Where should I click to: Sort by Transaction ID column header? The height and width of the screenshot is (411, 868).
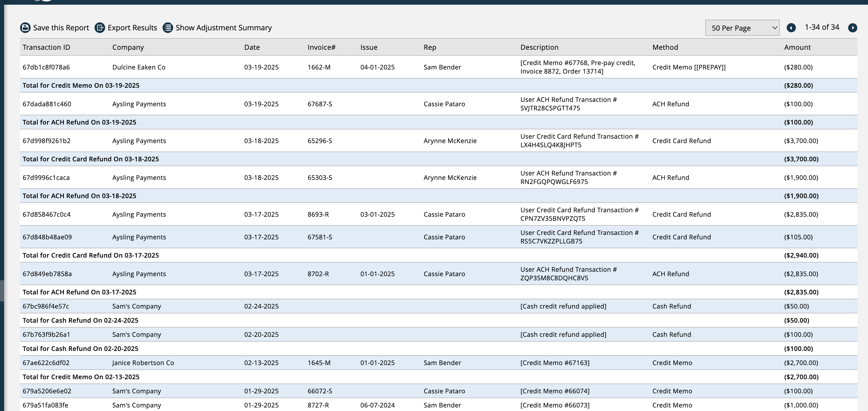[x=47, y=47]
